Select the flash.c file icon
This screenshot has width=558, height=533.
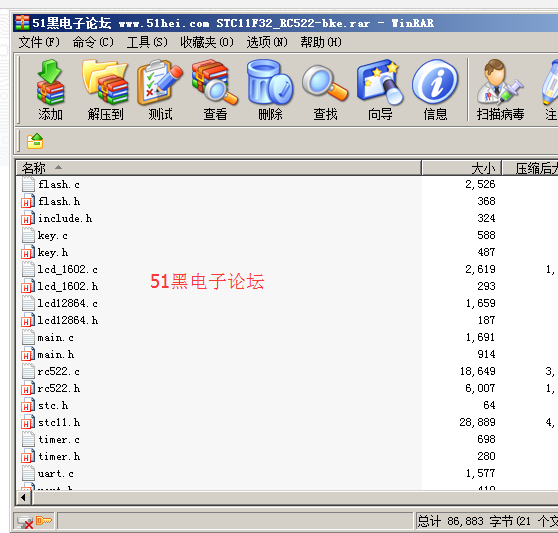pos(28,184)
